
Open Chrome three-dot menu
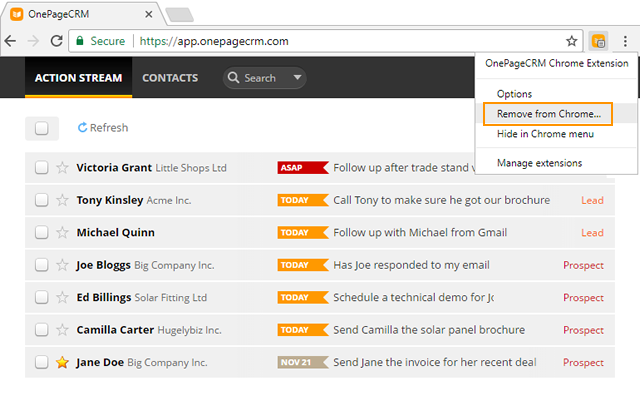tap(625, 41)
